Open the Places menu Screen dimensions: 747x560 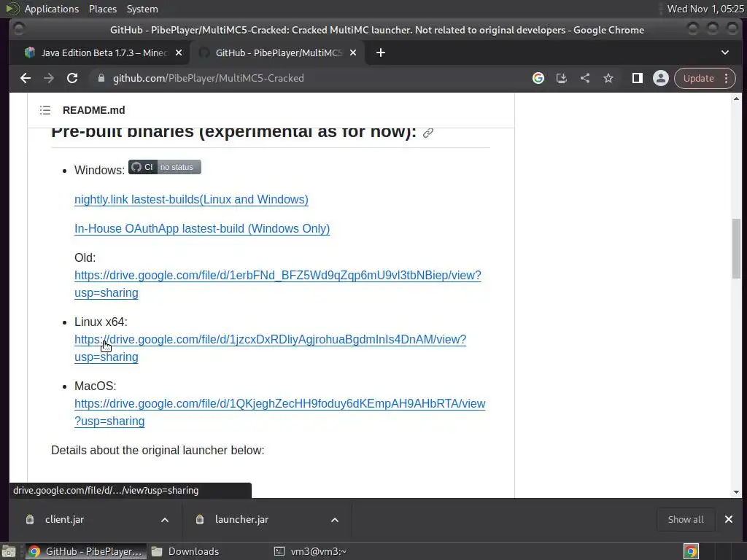click(x=102, y=9)
